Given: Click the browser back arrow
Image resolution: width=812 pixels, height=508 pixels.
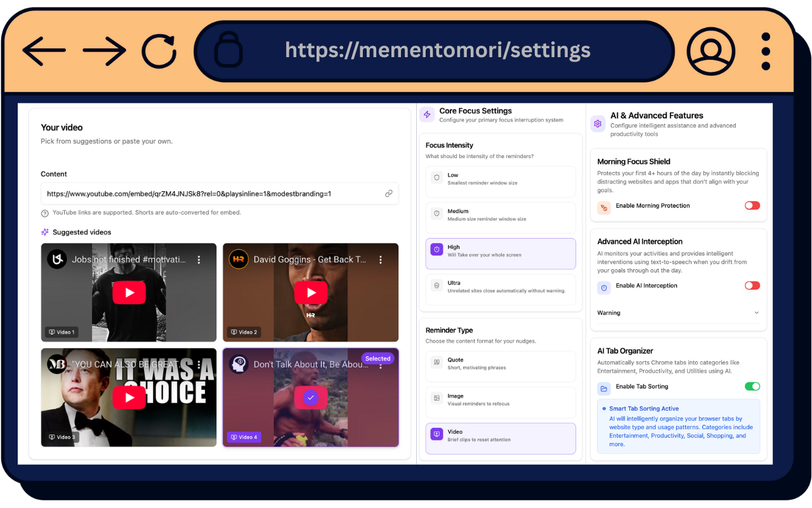Looking at the screenshot, I should (x=44, y=50).
